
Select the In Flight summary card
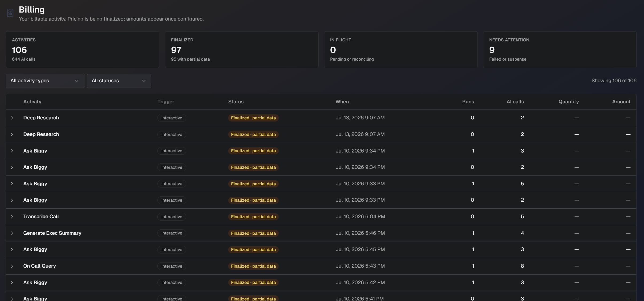[401, 50]
